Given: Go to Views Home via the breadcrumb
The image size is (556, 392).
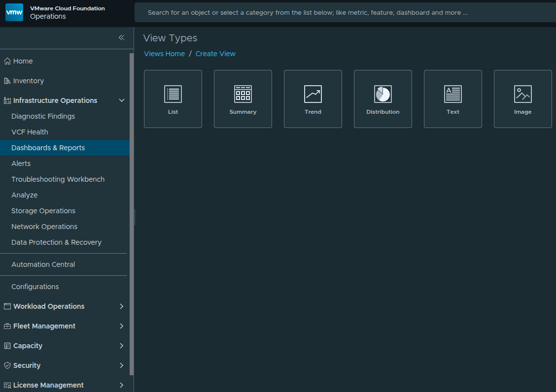Looking at the screenshot, I should [164, 53].
